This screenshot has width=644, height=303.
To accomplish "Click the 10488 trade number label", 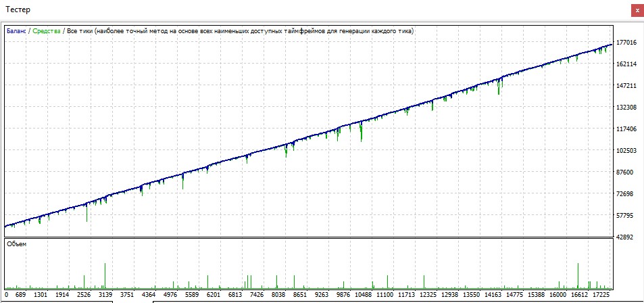I will click(x=363, y=295).
